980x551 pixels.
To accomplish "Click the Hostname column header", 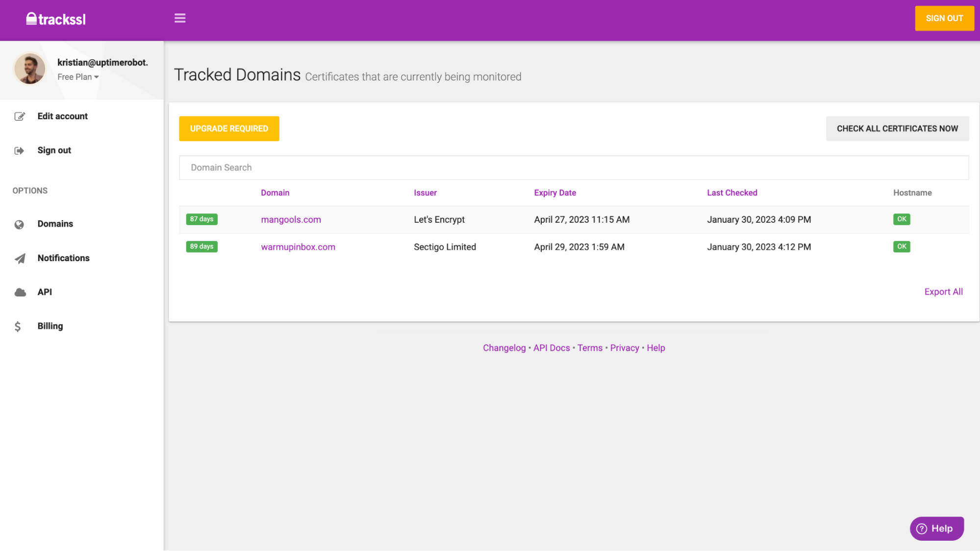I will pyautogui.click(x=912, y=193).
